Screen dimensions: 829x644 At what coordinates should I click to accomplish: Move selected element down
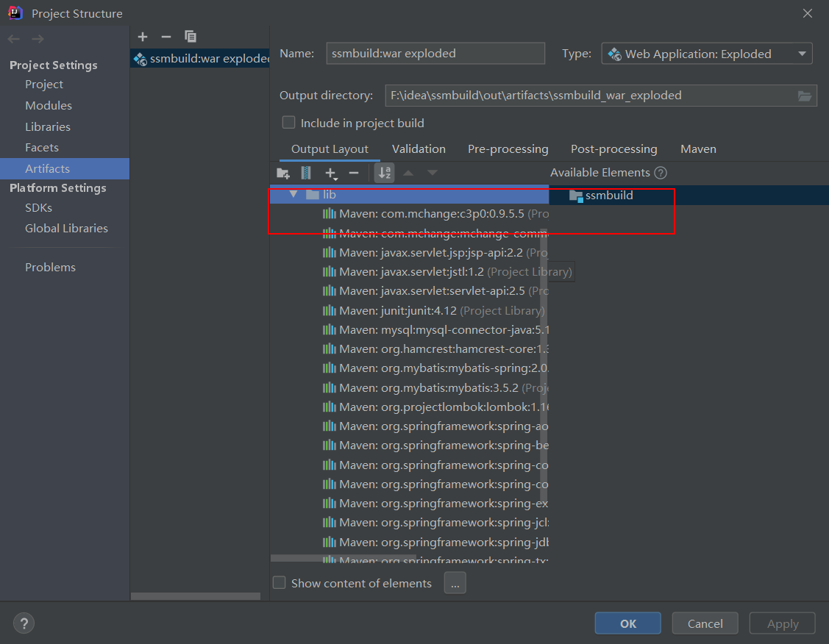(433, 173)
